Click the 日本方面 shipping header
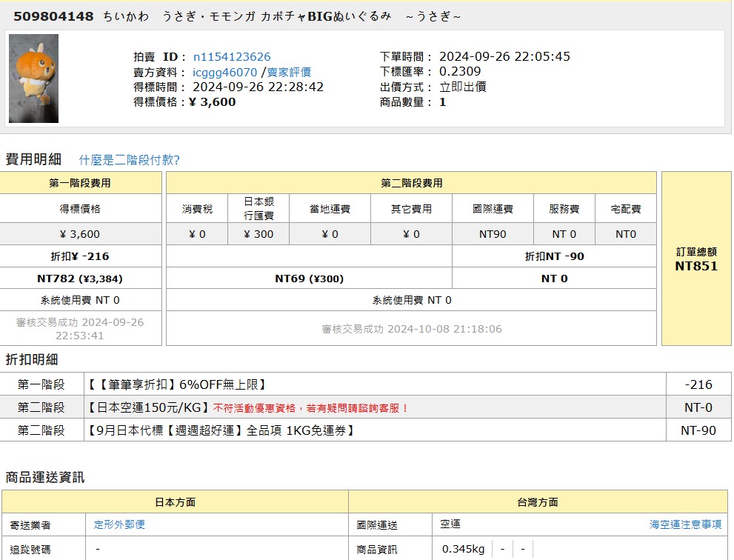Image resolution: width=734 pixels, height=560 pixels. (x=175, y=502)
